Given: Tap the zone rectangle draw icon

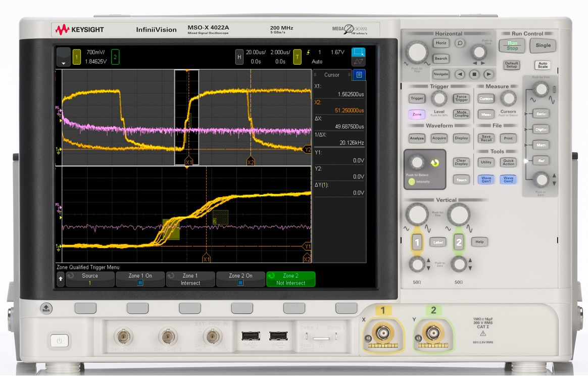Looking at the screenshot, I should click(x=358, y=53).
